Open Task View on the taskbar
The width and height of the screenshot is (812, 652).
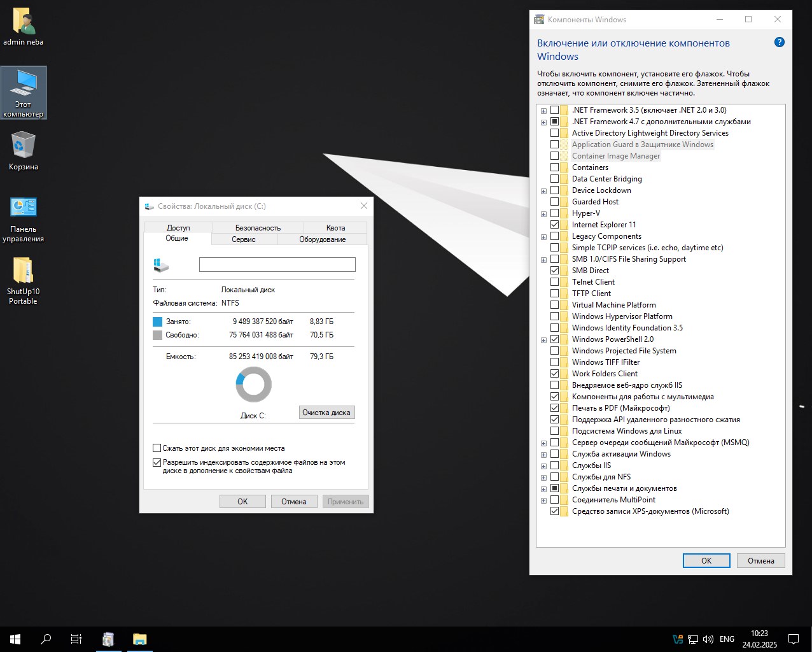76,639
